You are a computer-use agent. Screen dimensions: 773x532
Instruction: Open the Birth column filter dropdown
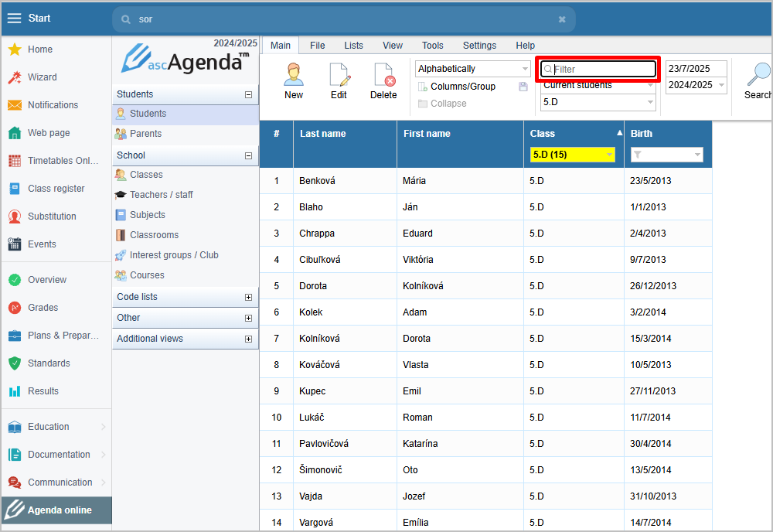(x=667, y=155)
